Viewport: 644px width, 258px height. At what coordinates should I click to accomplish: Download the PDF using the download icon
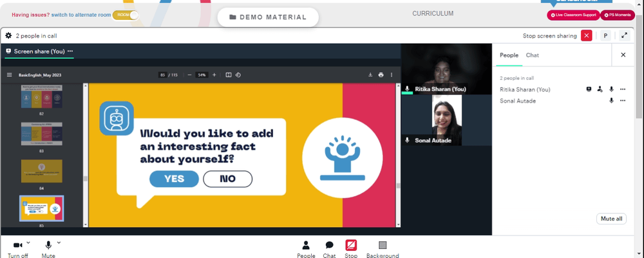coord(370,75)
